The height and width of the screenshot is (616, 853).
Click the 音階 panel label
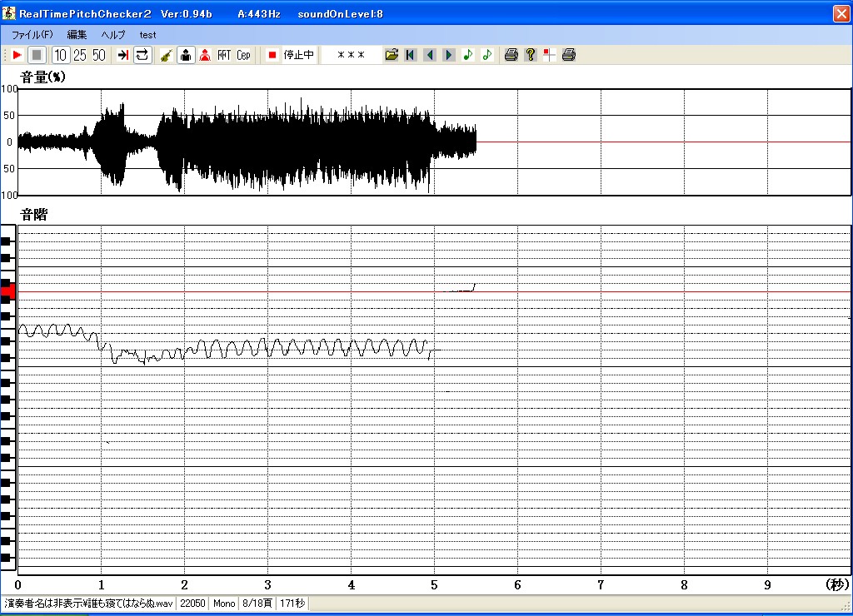click(x=33, y=215)
